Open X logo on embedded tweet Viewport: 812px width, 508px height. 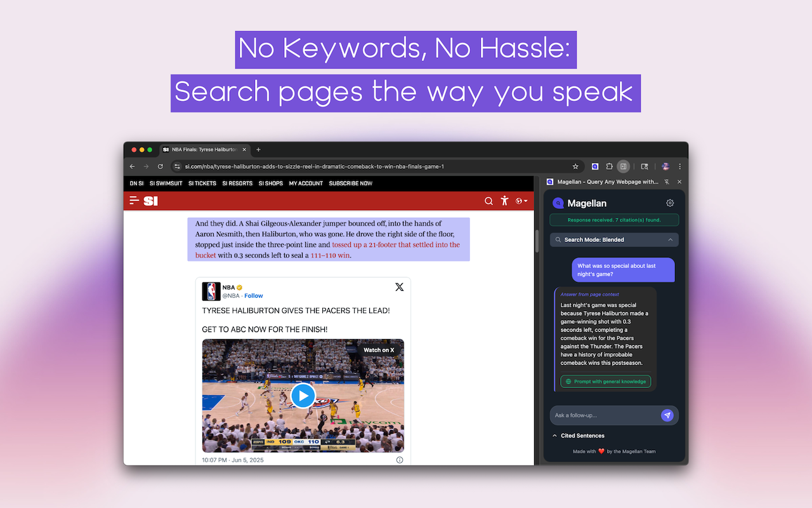coord(399,287)
